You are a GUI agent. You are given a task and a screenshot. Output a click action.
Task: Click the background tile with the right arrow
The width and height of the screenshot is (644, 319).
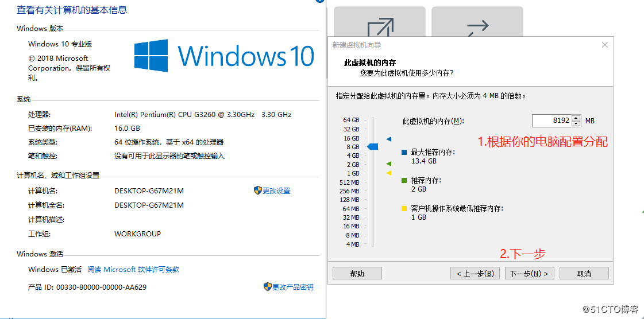click(x=477, y=22)
